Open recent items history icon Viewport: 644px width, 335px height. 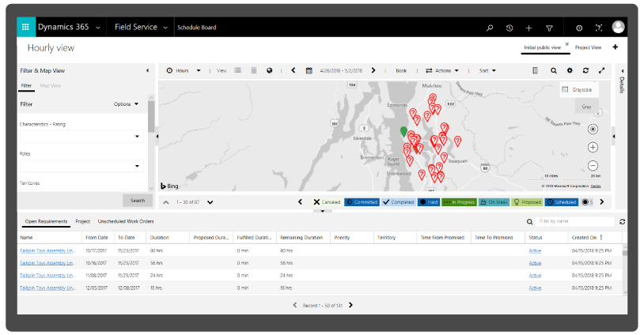pyautogui.click(x=510, y=28)
